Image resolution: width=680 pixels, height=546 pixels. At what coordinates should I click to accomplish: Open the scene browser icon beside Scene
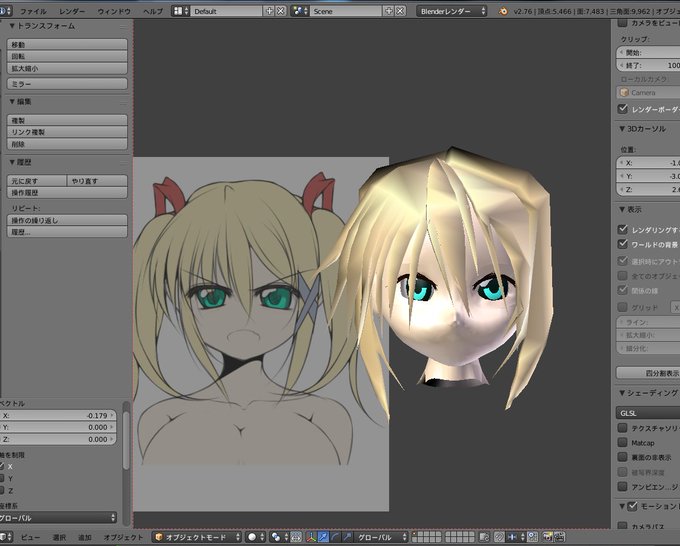point(300,11)
